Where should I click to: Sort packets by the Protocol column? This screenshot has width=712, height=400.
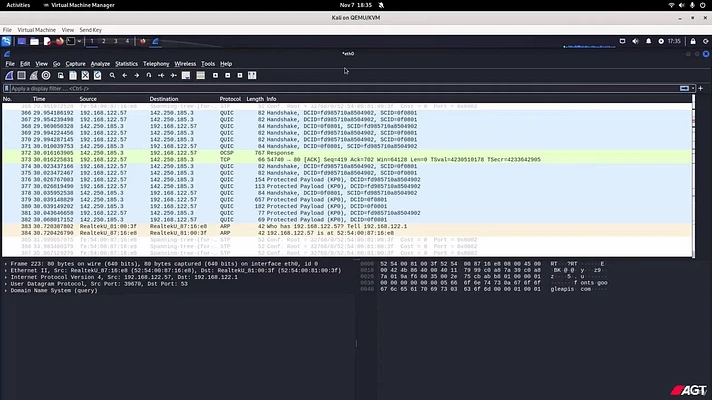(230, 99)
